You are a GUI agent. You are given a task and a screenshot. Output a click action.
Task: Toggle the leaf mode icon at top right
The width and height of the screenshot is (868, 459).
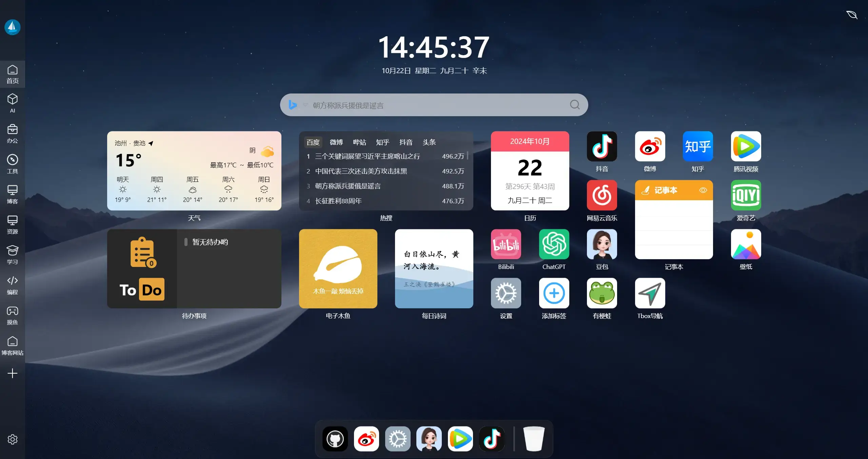point(851,15)
